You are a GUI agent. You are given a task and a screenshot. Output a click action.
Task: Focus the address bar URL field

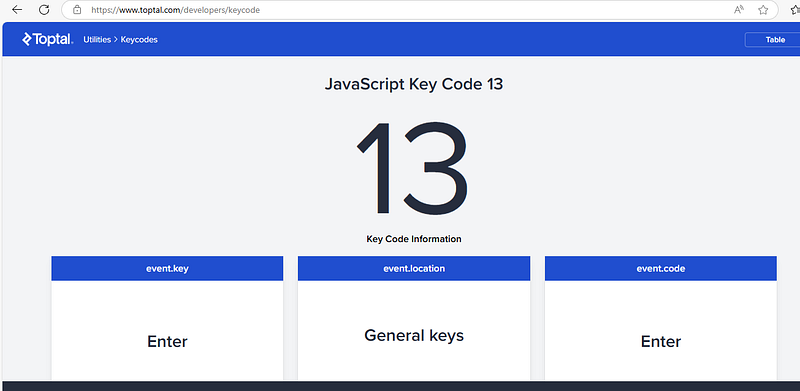coord(419,10)
